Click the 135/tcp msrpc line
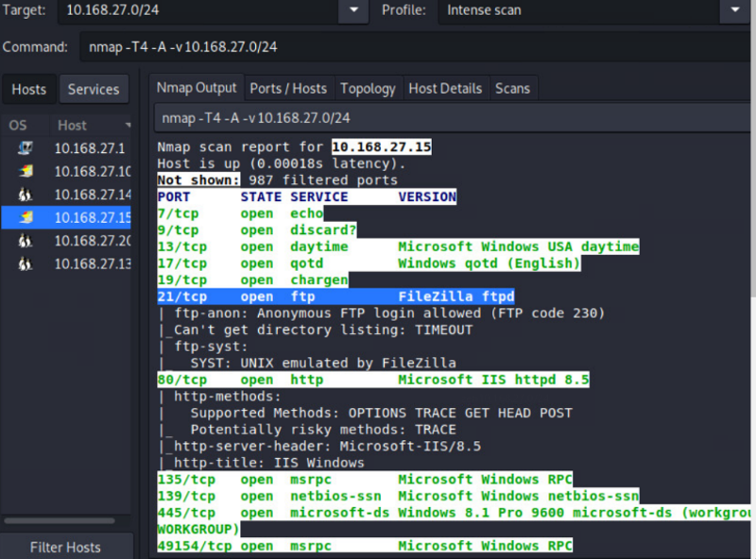Screen dimensions: 756x559 (365, 480)
